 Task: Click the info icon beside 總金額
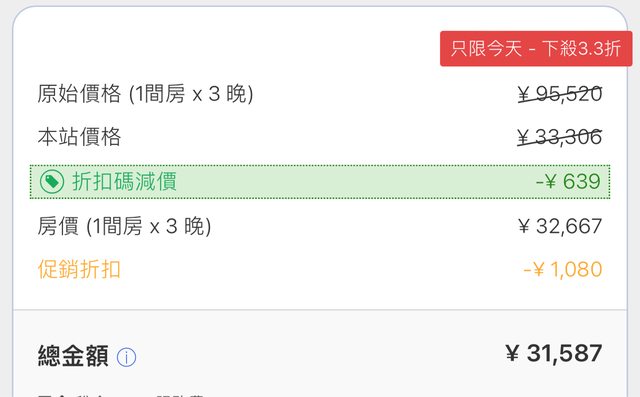127,357
